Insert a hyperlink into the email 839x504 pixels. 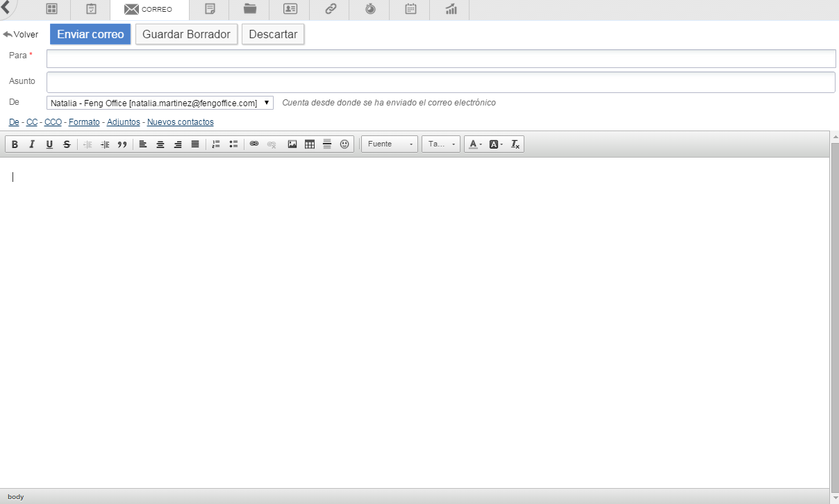(254, 144)
